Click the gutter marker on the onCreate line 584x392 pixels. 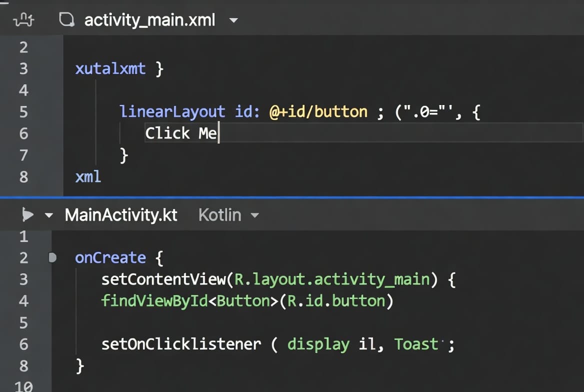pos(52,258)
